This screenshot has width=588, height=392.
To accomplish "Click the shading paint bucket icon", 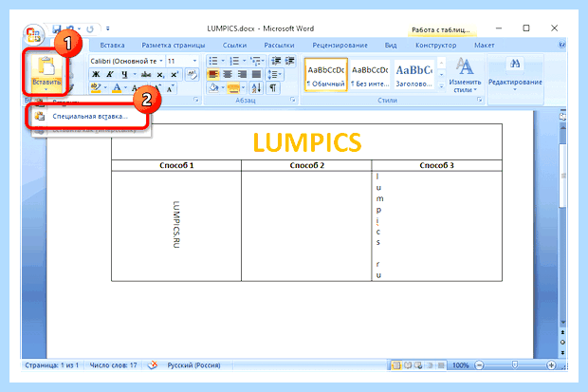I will click(x=213, y=88).
